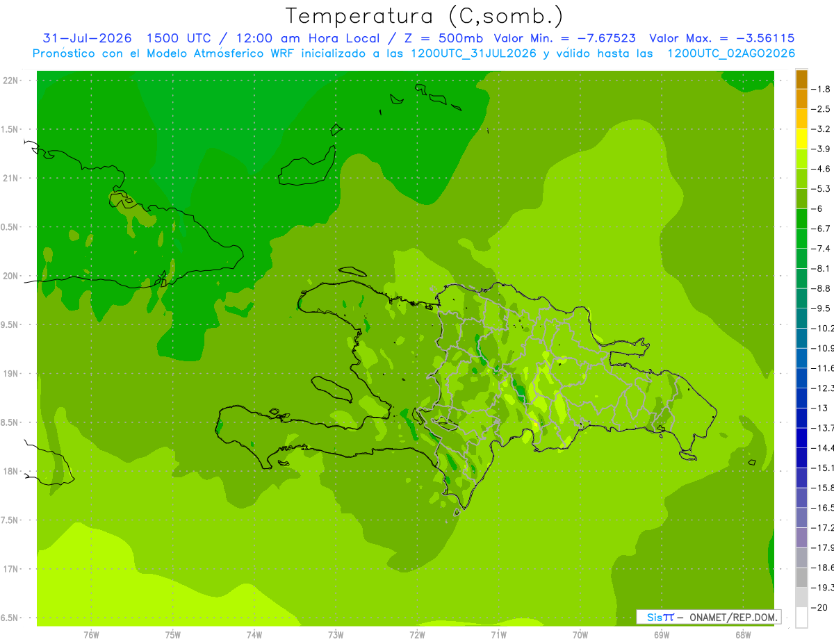The width and height of the screenshot is (834, 644).
Task: Click the '1200UTC_31JUL2026' initialization time
Action: 473,53
